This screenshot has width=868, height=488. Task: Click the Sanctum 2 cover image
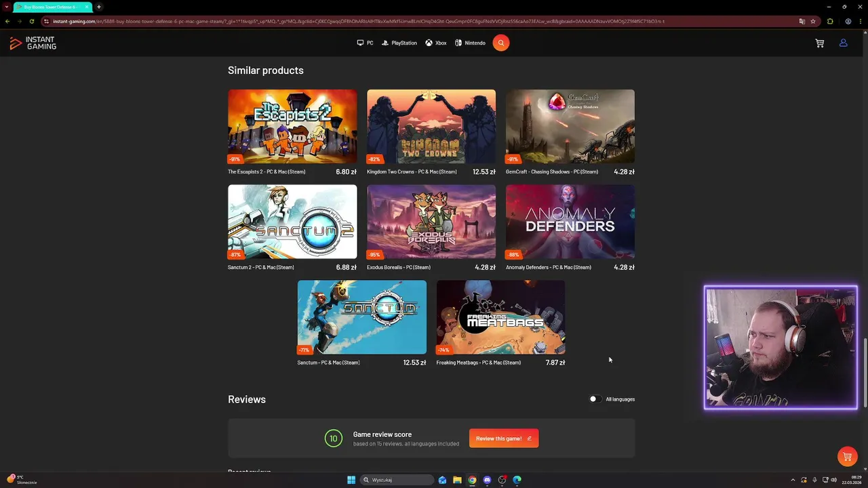click(x=292, y=222)
